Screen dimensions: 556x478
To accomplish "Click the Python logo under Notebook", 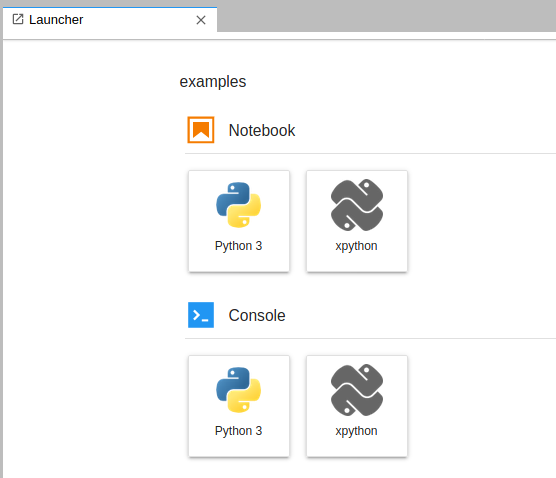I will point(239,205).
